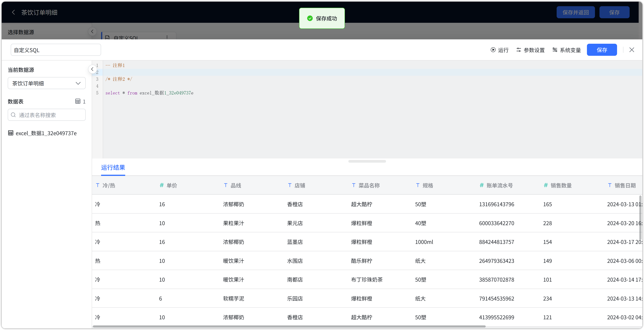
Task: Click the horizontal scrollbar of results table
Action: point(289,326)
